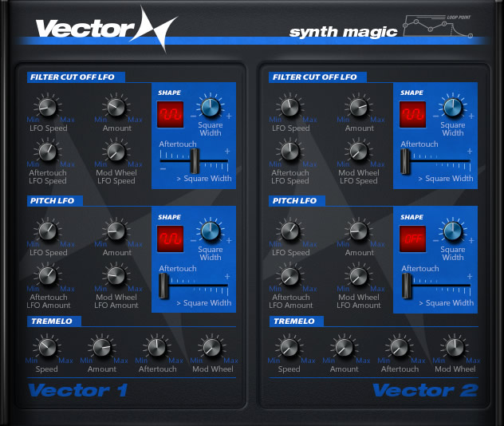Click Vector 2 Tremelo Amount knob
The image size is (504, 426).
pyautogui.click(x=345, y=348)
